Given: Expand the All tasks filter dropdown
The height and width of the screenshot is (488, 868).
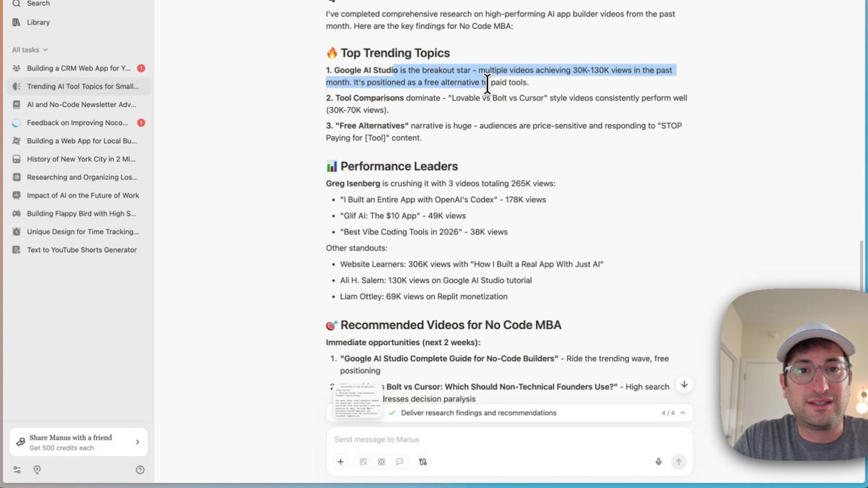Looking at the screenshot, I should coord(30,50).
